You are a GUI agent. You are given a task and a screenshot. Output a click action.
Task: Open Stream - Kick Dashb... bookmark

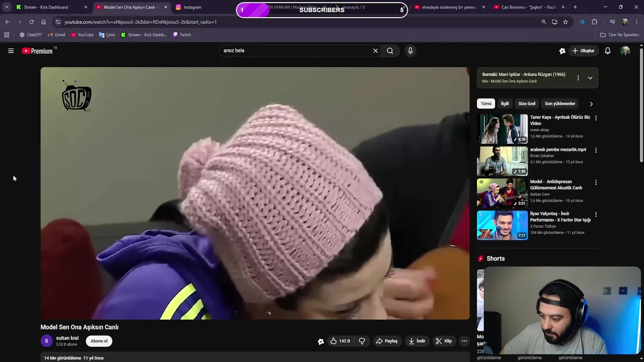144,35
